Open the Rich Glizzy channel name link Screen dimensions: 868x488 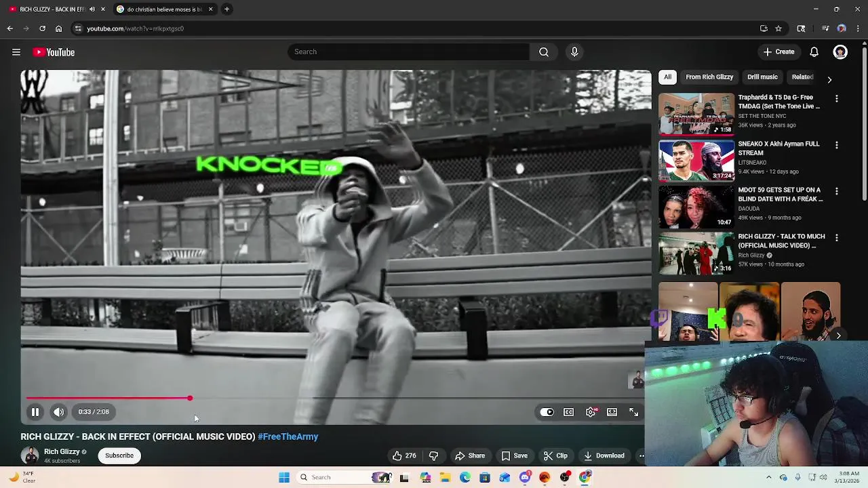(62, 452)
